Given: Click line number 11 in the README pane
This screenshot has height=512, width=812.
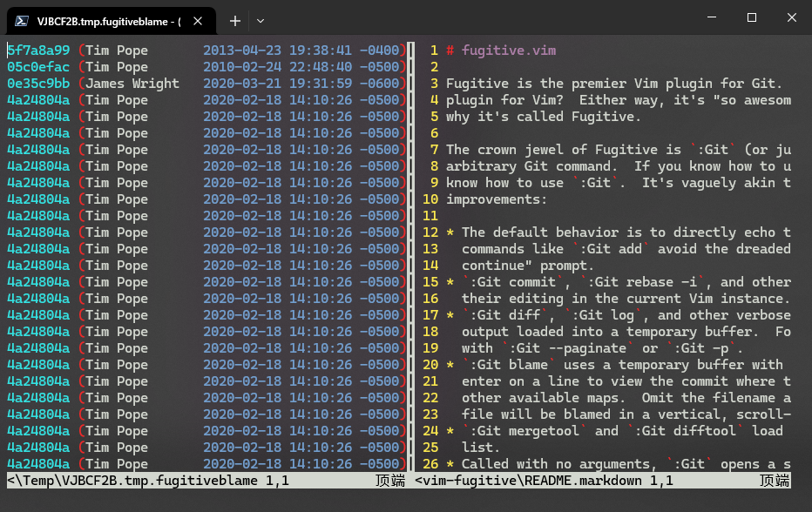Looking at the screenshot, I should click(x=430, y=216).
